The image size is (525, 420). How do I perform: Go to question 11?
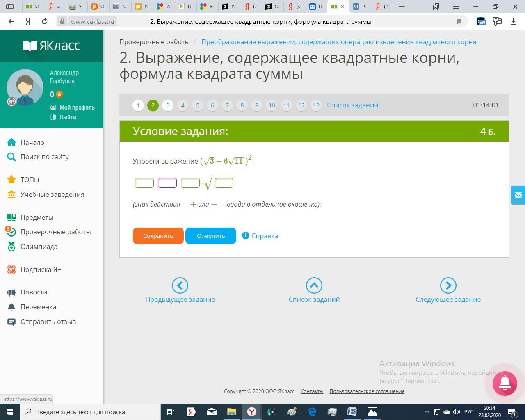(x=286, y=105)
